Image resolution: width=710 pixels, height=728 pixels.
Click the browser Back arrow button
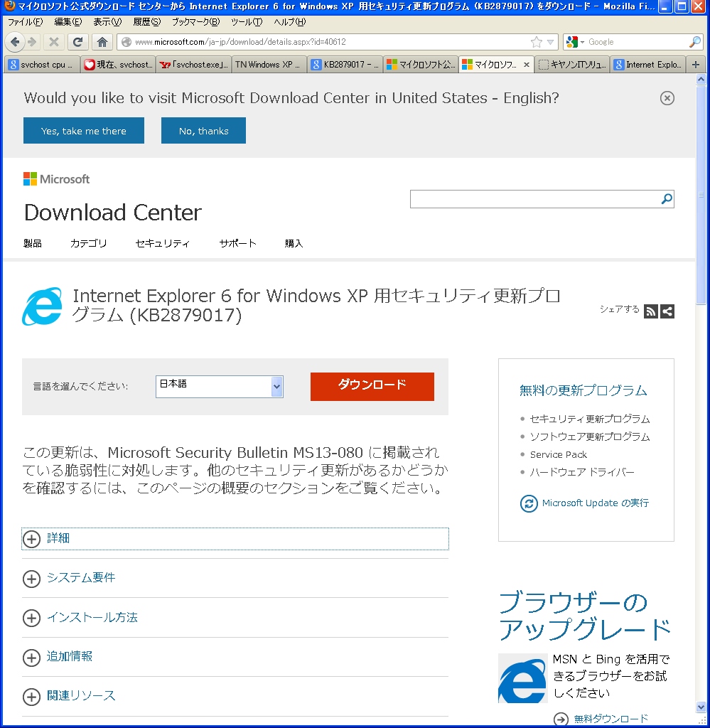point(15,42)
